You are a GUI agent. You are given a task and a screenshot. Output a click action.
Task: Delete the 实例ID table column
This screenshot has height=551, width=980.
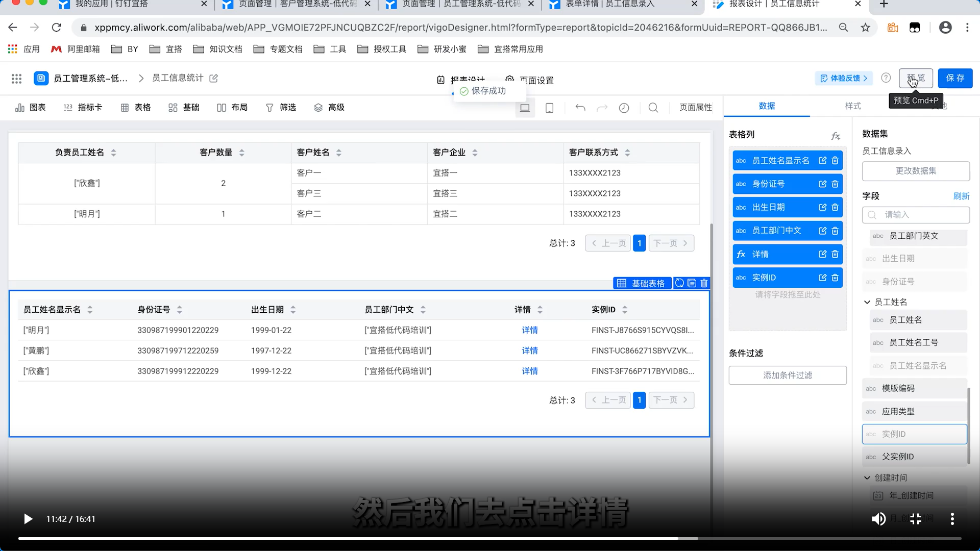[835, 278]
